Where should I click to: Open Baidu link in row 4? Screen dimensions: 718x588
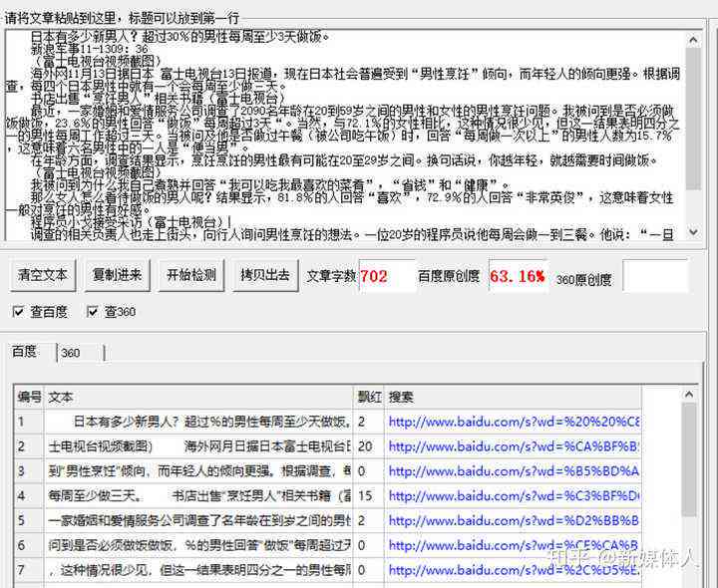click(x=514, y=495)
